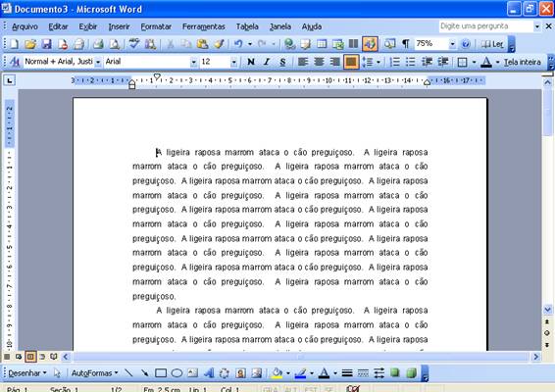Screen dimensions: 555x392
Task: Click the Document Map icon
Action: pos(390,44)
